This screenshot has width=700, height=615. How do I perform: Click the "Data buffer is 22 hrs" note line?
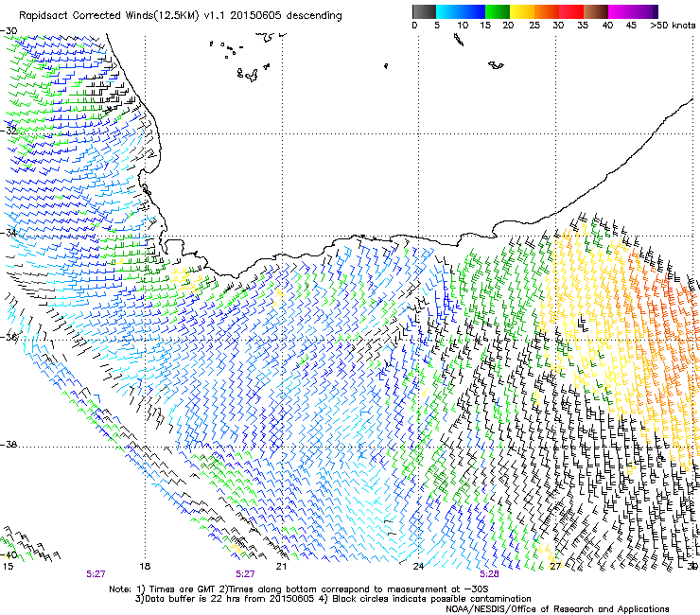pos(333,599)
